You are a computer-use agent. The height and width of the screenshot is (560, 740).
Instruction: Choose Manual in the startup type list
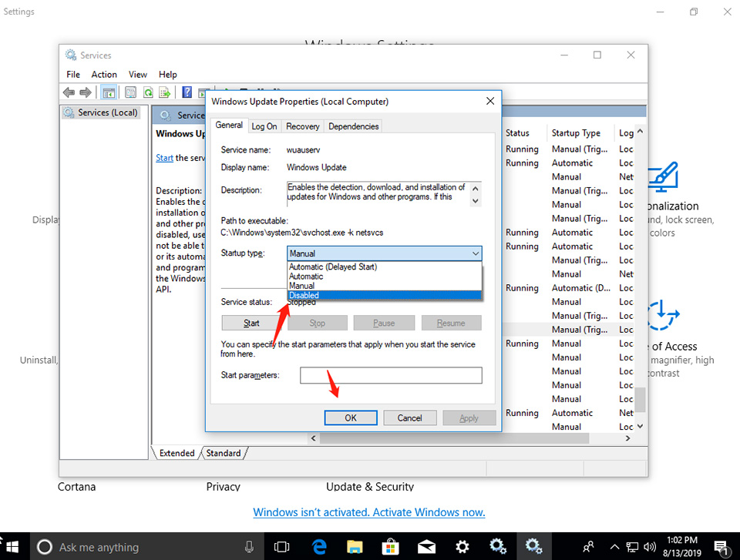tap(384, 286)
